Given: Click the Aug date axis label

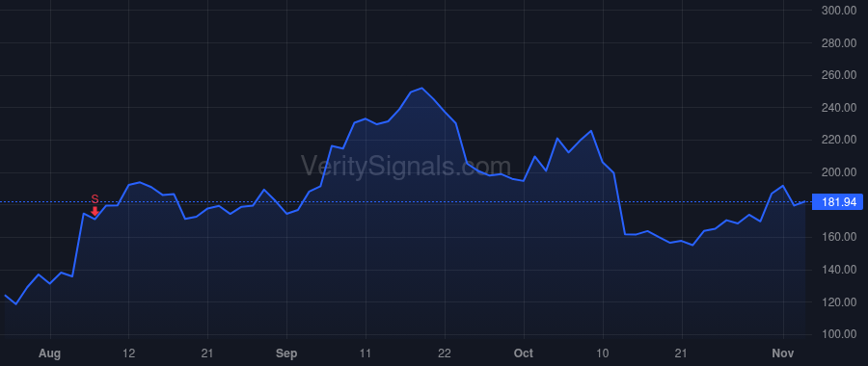Looking at the screenshot, I should [x=50, y=353].
